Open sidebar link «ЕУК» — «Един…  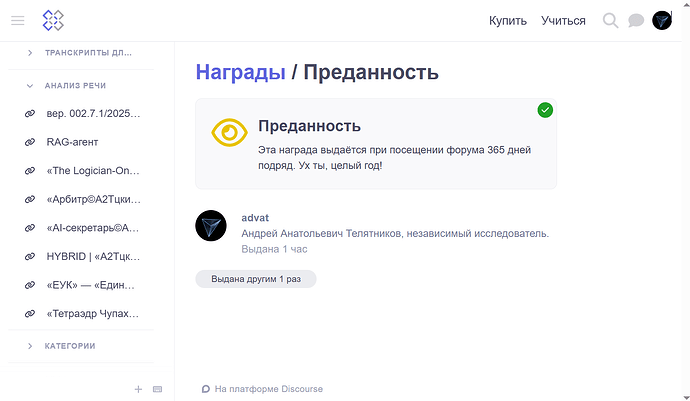tap(91, 285)
